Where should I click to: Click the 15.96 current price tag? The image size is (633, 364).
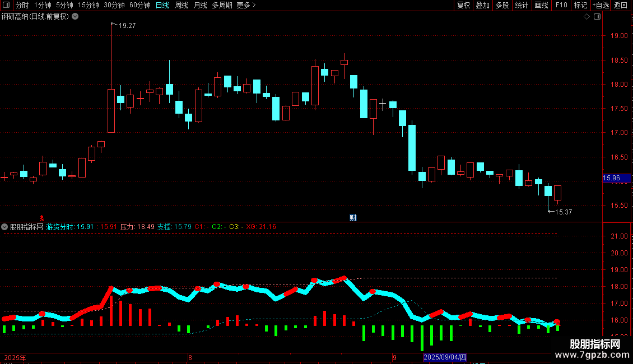coord(616,178)
